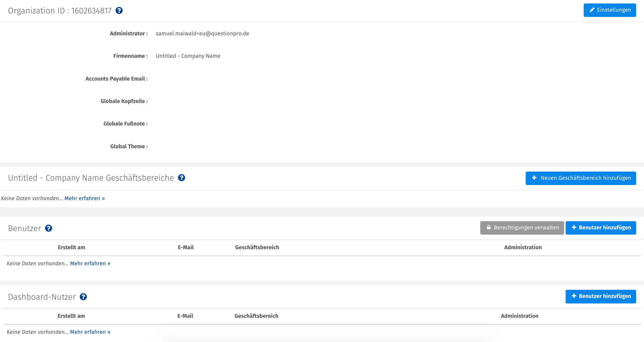Click help icon next to Dashboard-Nutzer heading

pyautogui.click(x=83, y=297)
